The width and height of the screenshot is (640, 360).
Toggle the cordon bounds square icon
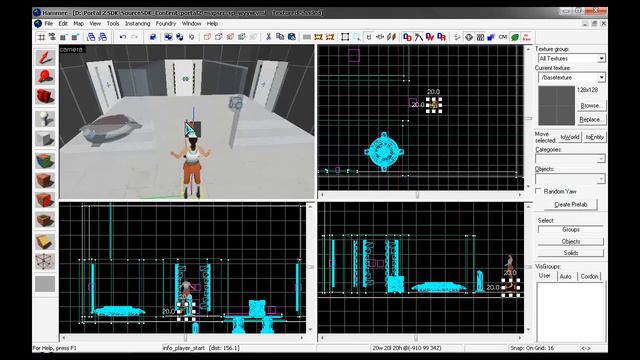345,37
